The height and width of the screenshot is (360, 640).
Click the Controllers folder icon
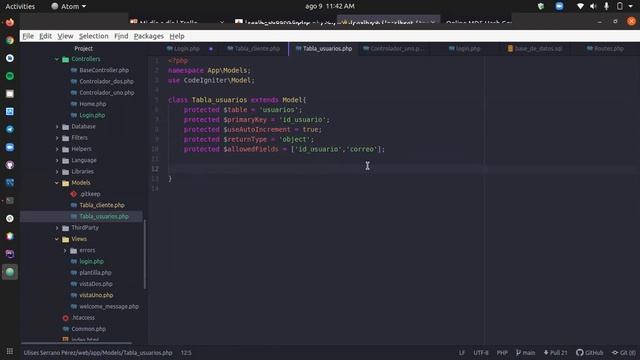pyautogui.click(x=65, y=59)
